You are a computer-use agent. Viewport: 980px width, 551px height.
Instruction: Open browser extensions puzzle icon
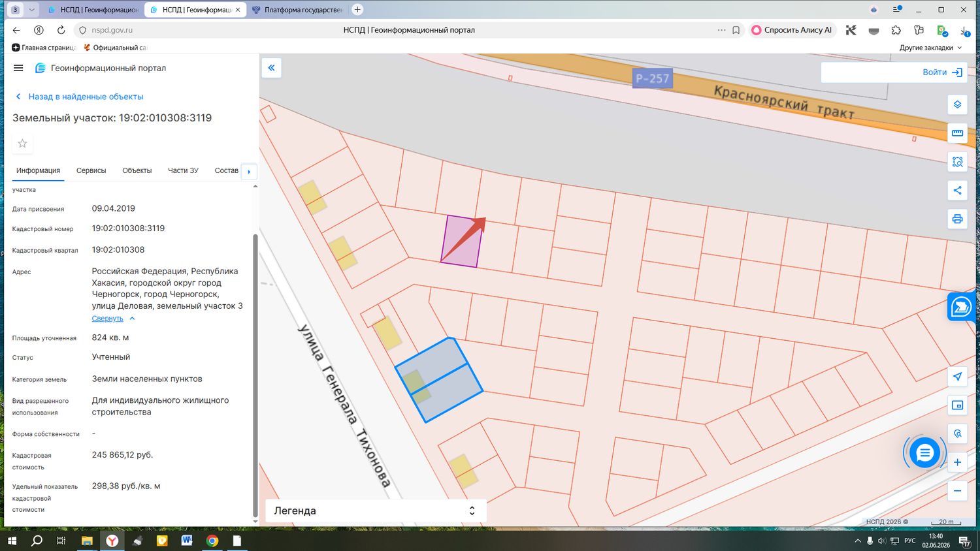pos(896,30)
